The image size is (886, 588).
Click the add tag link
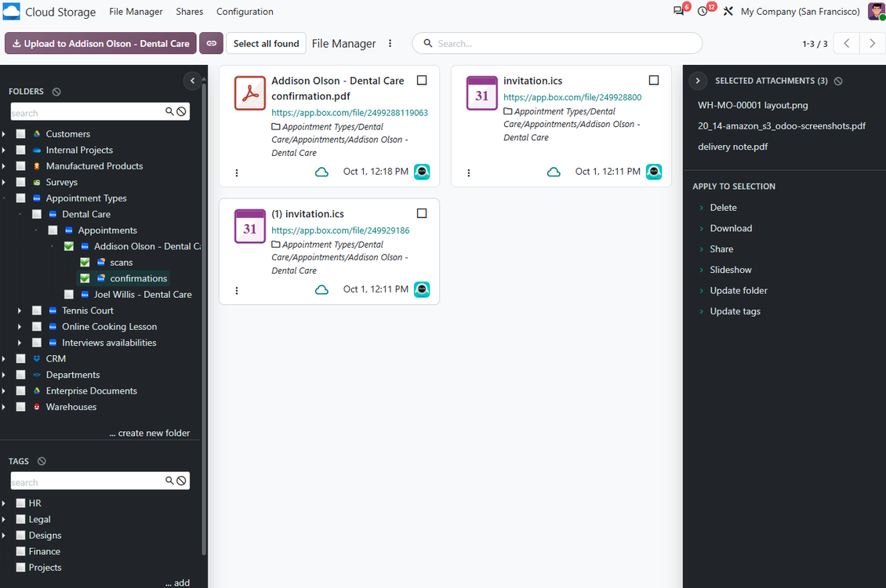pyautogui.click(x=177, y=583)
